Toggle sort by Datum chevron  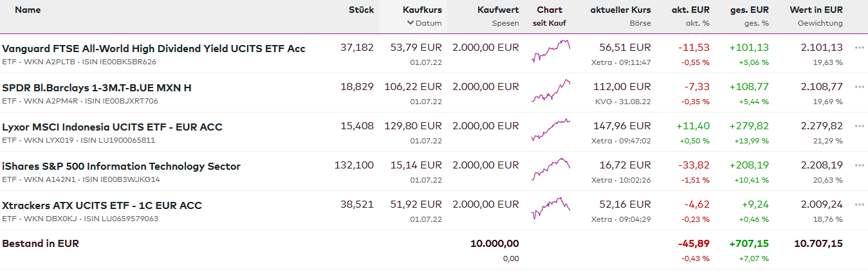click(x=411, y=23)
